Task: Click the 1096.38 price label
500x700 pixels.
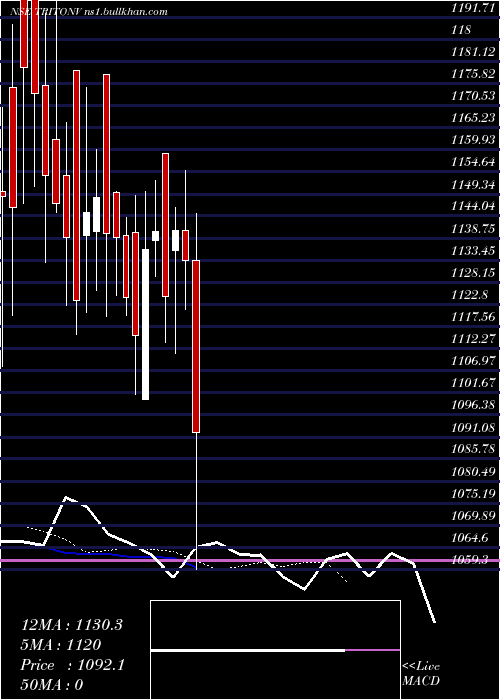Action: pyautogui.click(x=473, y=405)
